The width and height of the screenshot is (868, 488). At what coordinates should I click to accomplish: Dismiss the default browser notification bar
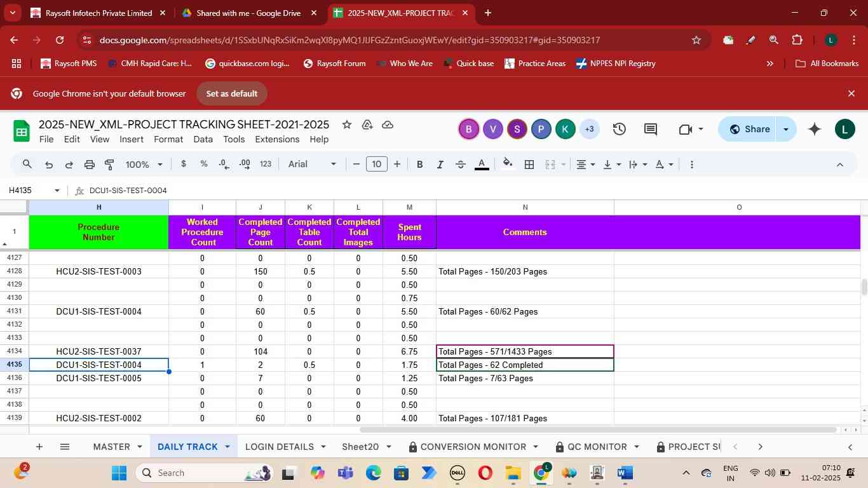[851, 93]
